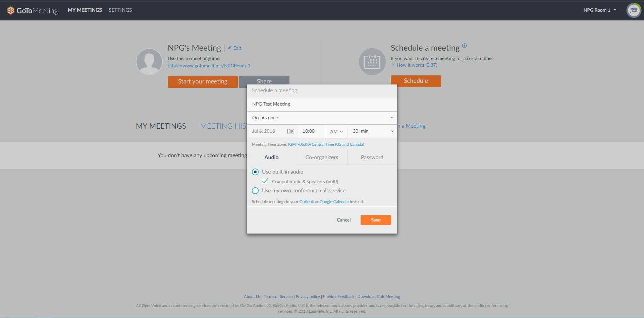Viewport: 644px width, 318px height.
Task: Click the orange Schedule button
Action: 416,81
